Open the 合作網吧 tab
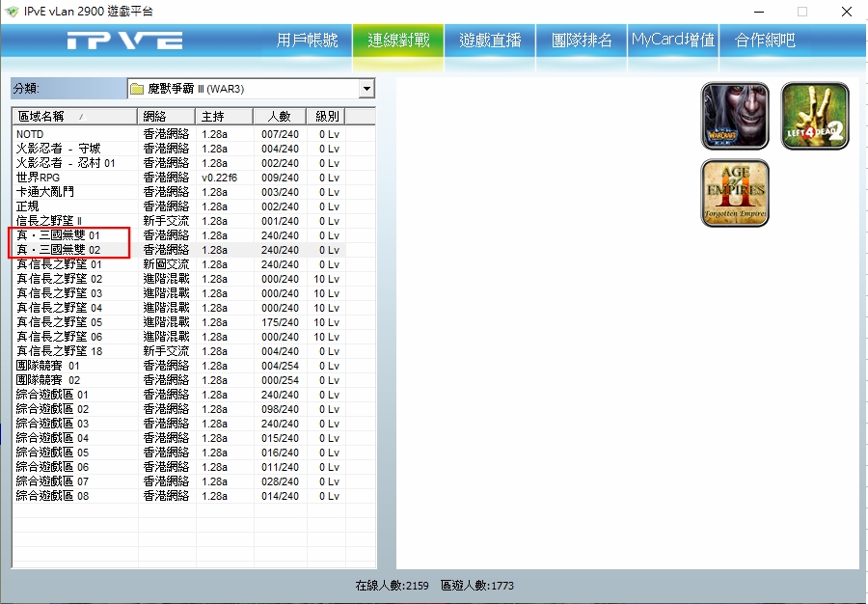Screen dimensions: 868x604 765,41
